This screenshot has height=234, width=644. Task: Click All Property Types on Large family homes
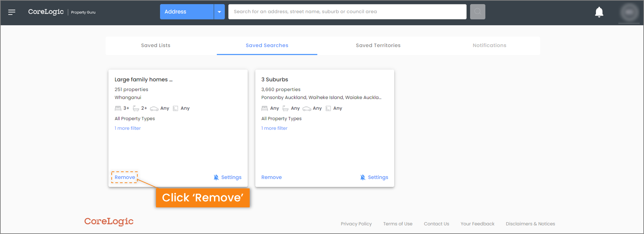[x=135, y=118]
